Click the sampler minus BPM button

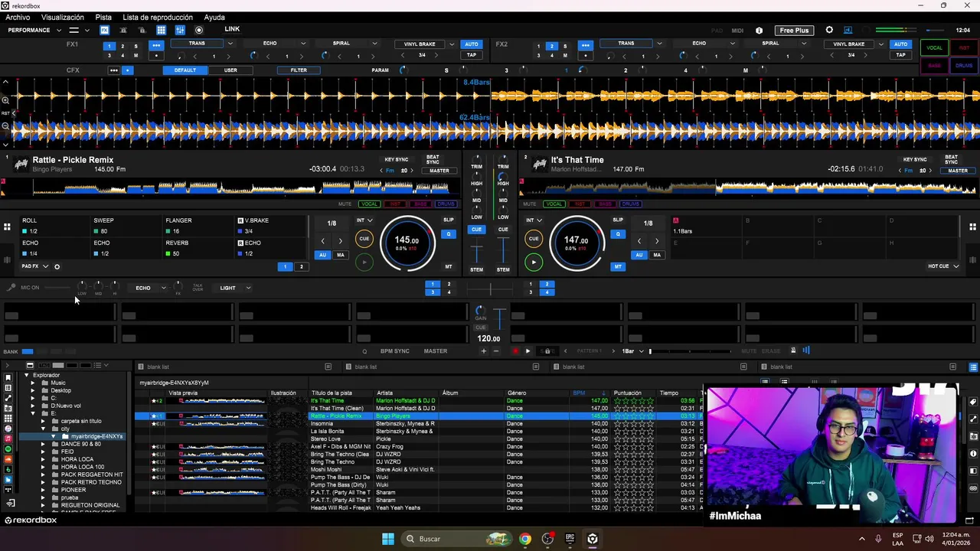496,351
